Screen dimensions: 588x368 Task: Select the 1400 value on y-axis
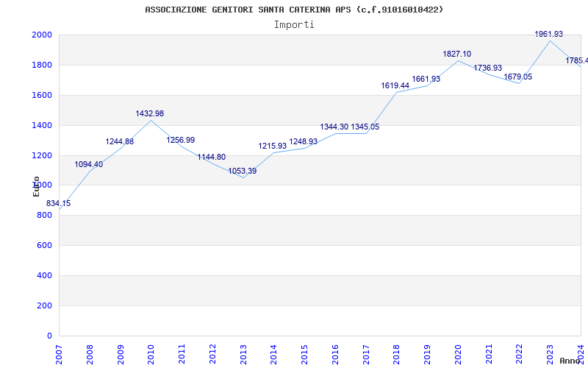point(41,125)
